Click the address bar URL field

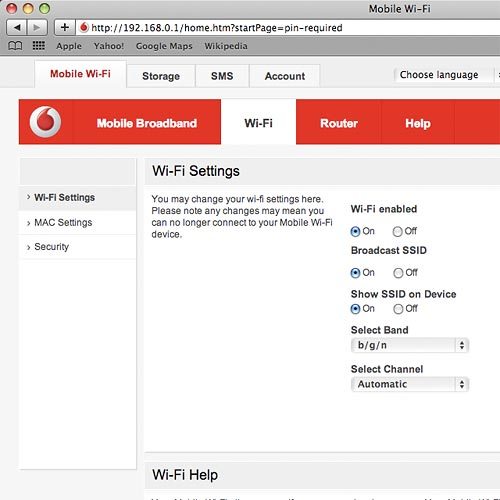pyautogui.click(x=289, y=28)
